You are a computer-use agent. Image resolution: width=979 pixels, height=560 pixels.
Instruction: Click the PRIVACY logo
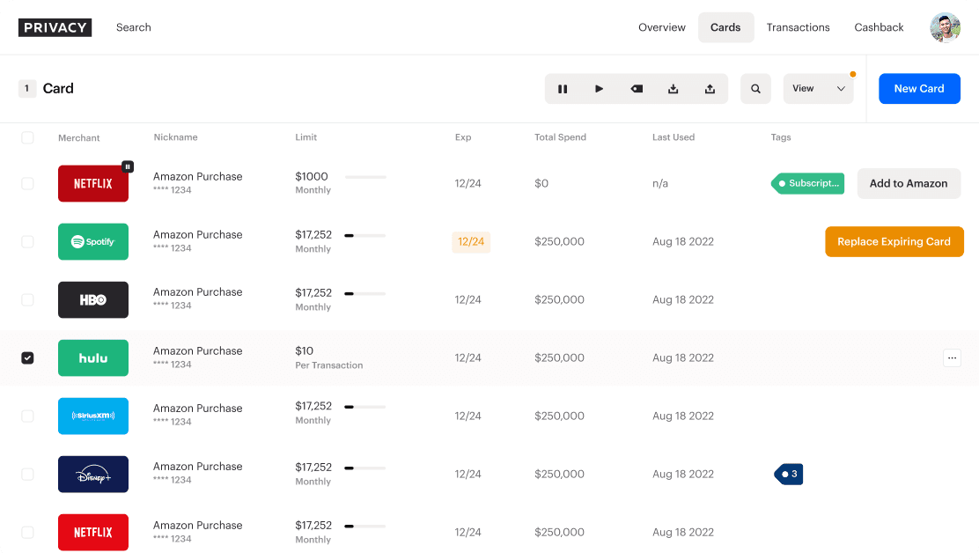[x=55, y=27]
